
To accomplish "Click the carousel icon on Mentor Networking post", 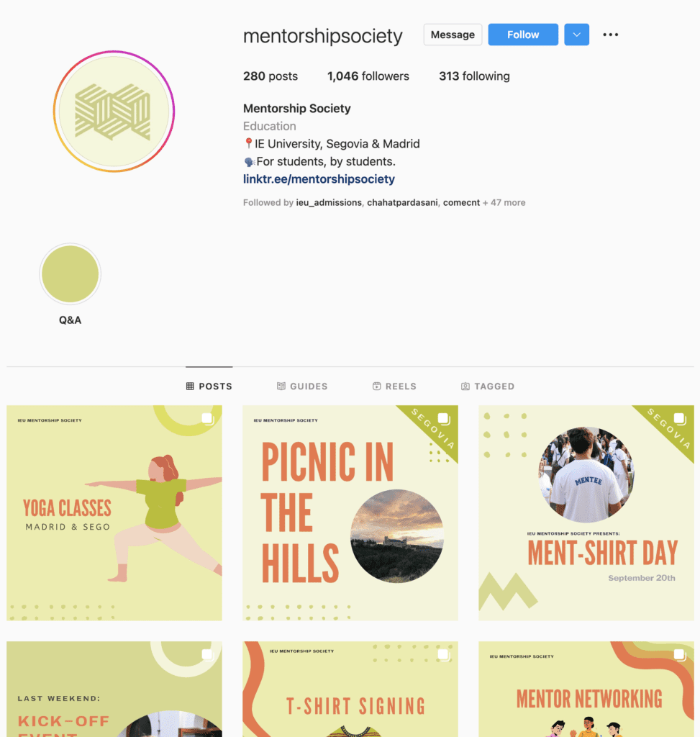I will (x=680, y=654).
